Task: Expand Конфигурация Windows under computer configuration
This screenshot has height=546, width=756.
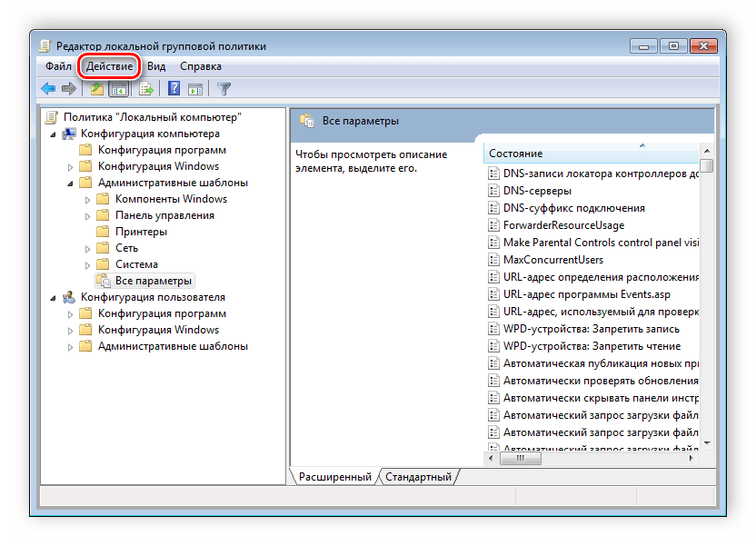Action: pyautogui.click(x=70, y=167)
